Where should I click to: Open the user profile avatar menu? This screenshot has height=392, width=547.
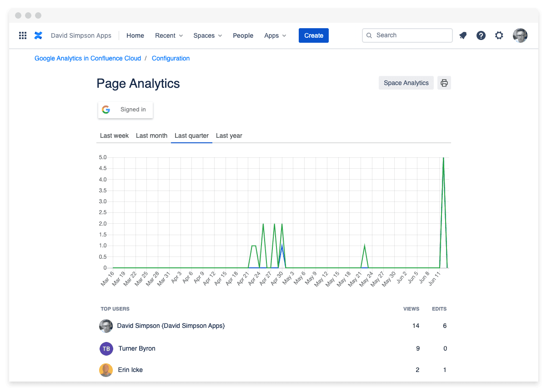(520, 35)
